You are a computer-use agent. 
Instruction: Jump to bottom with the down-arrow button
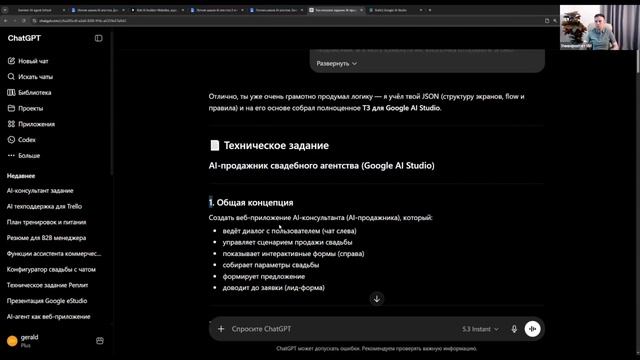(x=377, y=299)
